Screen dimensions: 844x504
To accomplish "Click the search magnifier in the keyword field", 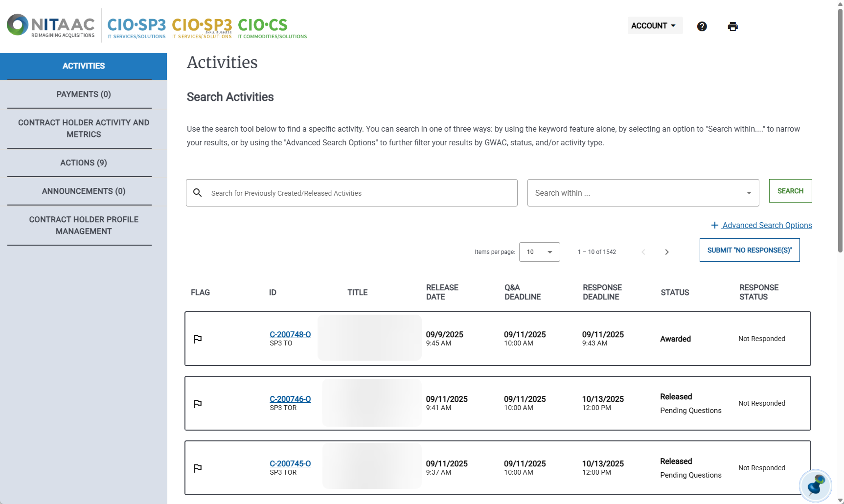I will pyautogui.click(x=198, y=193).
